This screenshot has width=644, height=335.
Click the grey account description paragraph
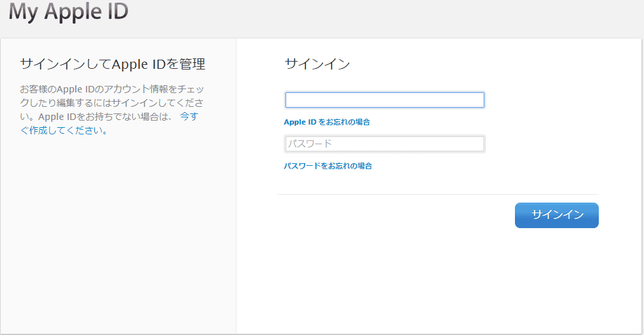(111, 103)
